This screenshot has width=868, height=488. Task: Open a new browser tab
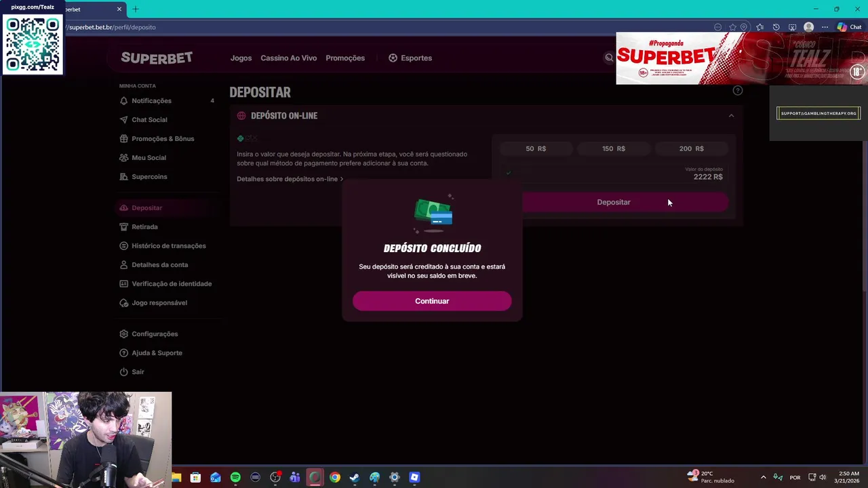(x=136, y=9)
